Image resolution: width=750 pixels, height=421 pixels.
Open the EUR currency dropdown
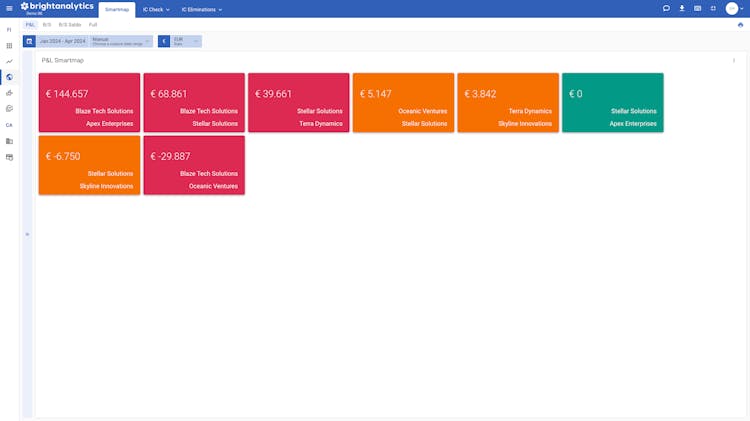tap(186, 41)
